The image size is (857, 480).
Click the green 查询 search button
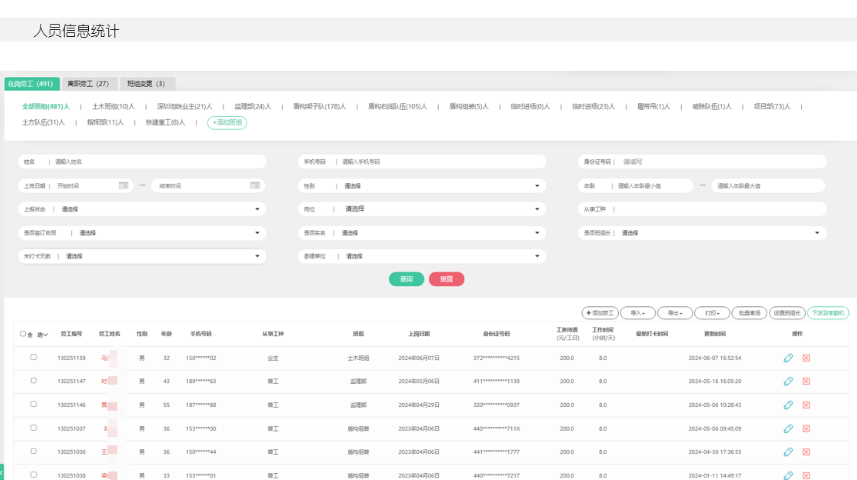pos(406,279)
